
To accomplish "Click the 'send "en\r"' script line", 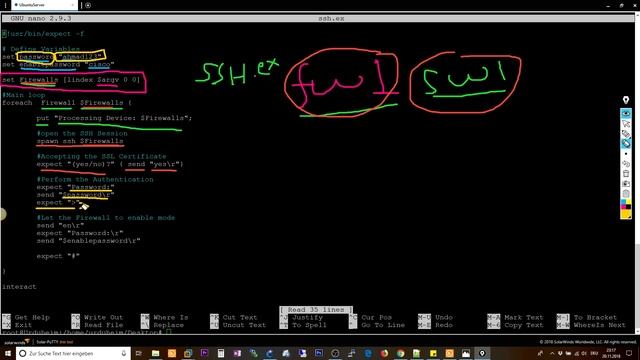I will pyautogui.click(x=60, y=225).
